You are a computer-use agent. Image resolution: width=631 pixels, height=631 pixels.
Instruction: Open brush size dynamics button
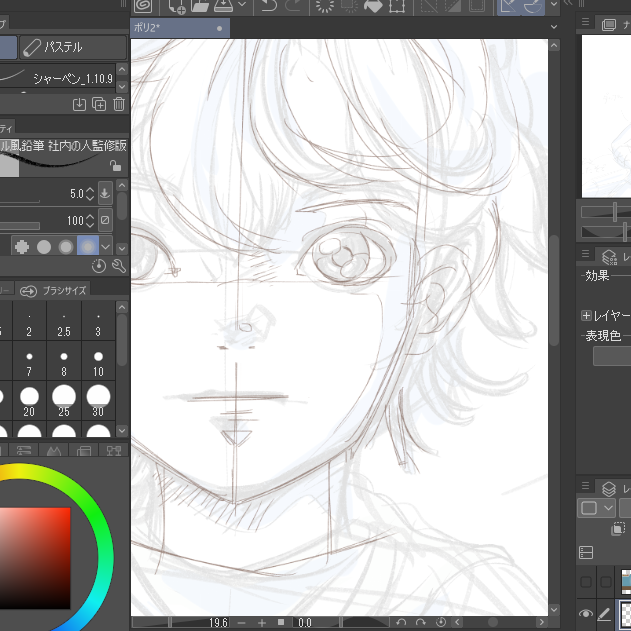coord(105,194)
